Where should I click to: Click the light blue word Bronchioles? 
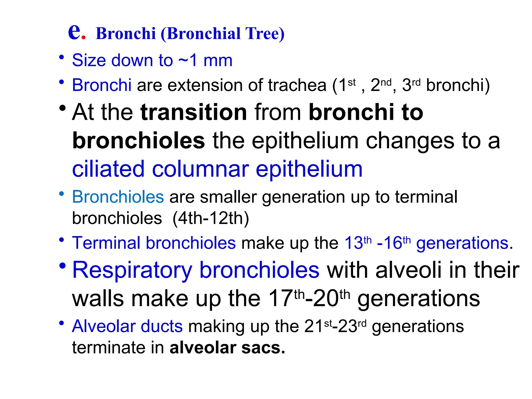tap(118, 197)
